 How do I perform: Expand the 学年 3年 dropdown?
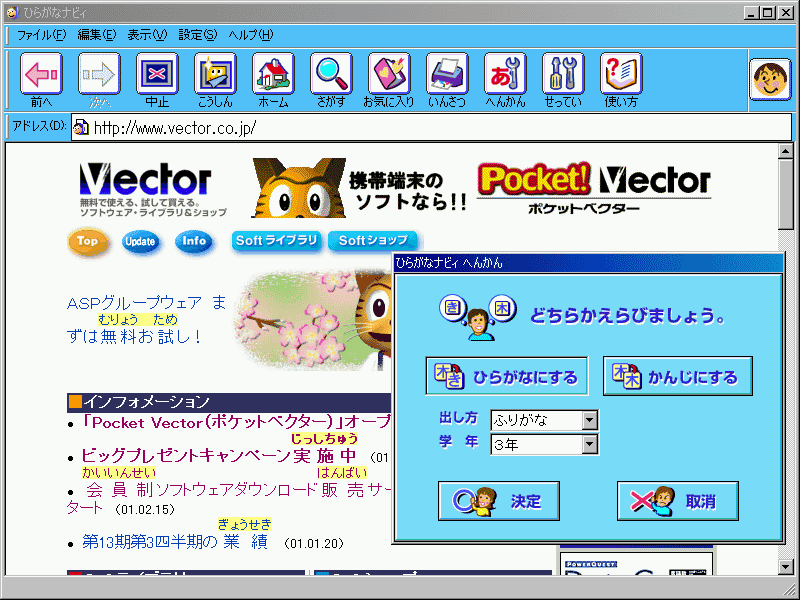pos(589,444)
